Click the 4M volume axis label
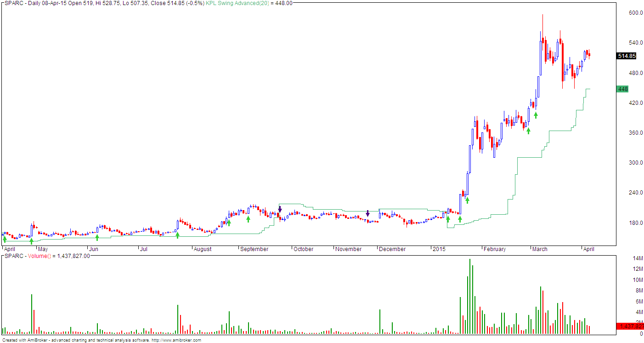This screenshot has width=644, height=343. coord(639,312)
